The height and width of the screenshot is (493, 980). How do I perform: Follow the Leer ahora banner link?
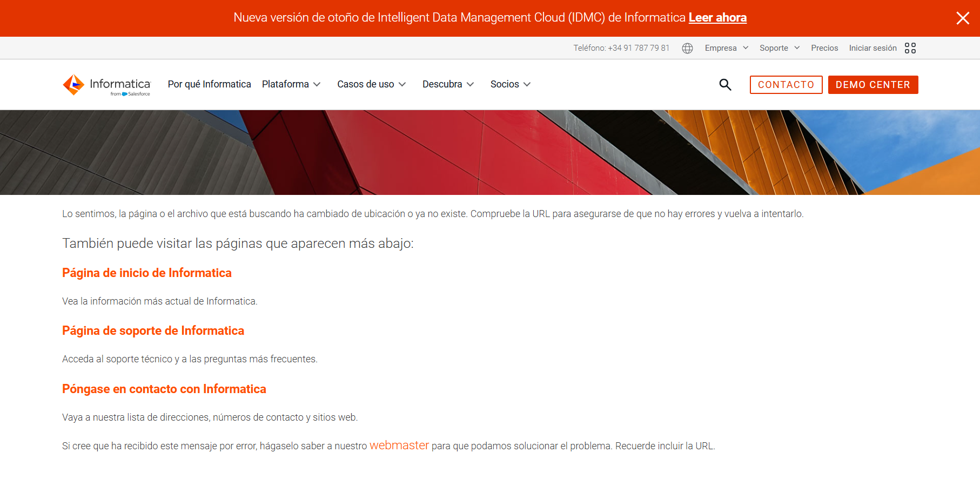click(717, 17)
